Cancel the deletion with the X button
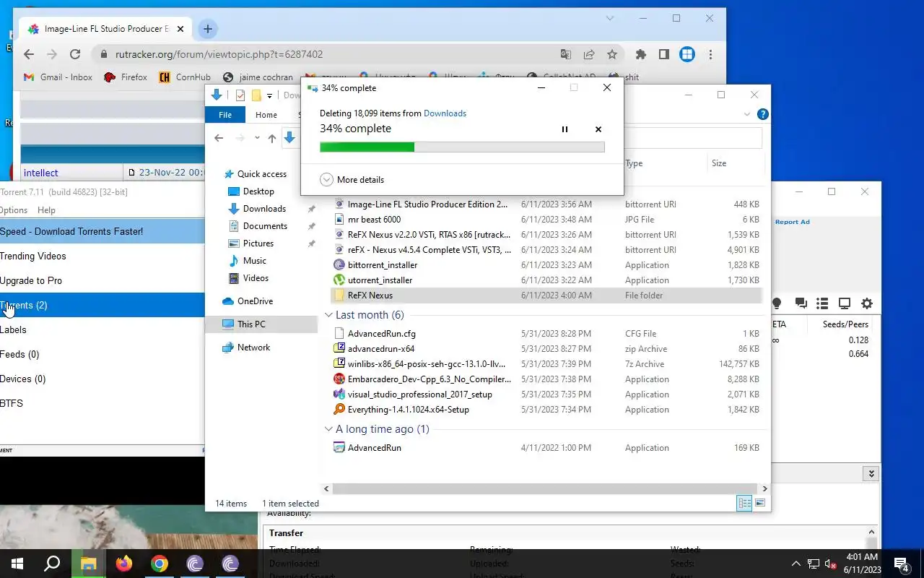 [x=598, y=129]
